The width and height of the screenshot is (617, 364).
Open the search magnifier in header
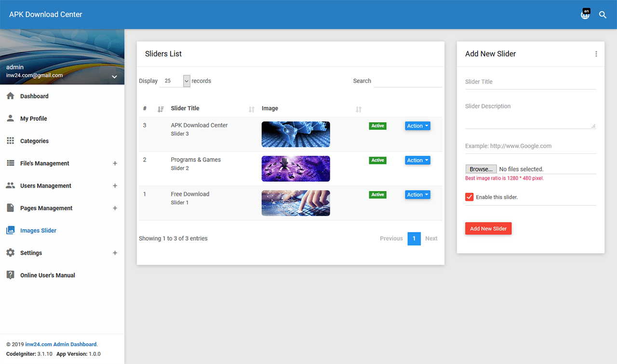[603, 14]
